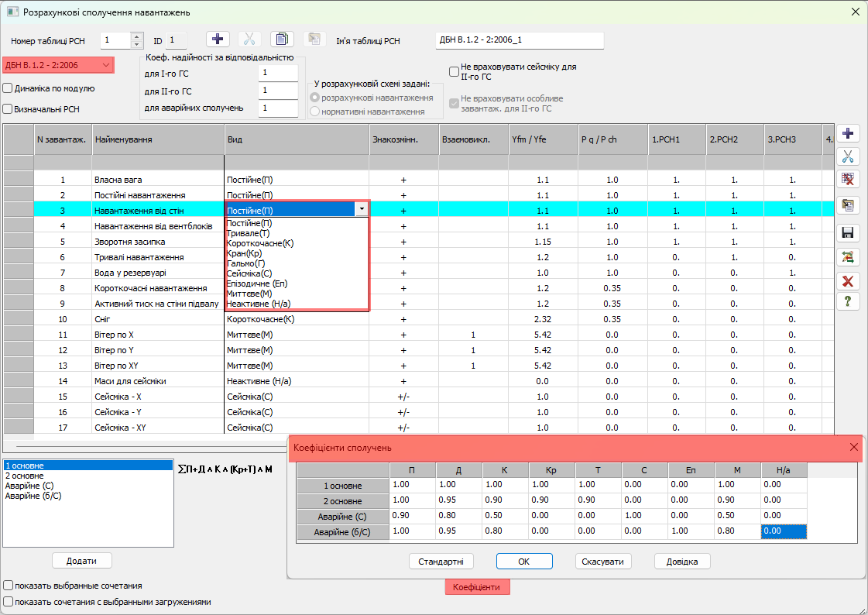Click the plus icon right of the table

pyautogui.click(x=848, y=134)
